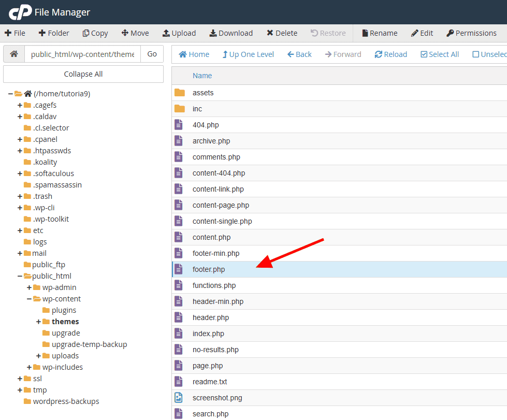This screenshot has width=507, height=420.
Task: Edit footer.php with the Edit icon
Action: tap(422, 33)
